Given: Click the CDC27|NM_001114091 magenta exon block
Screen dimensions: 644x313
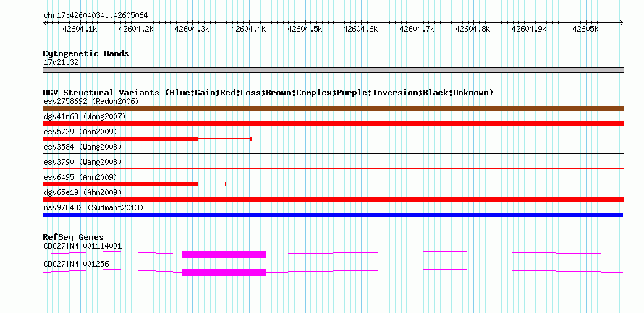Looking at the screenshot, I should click(x=224, y=254).
